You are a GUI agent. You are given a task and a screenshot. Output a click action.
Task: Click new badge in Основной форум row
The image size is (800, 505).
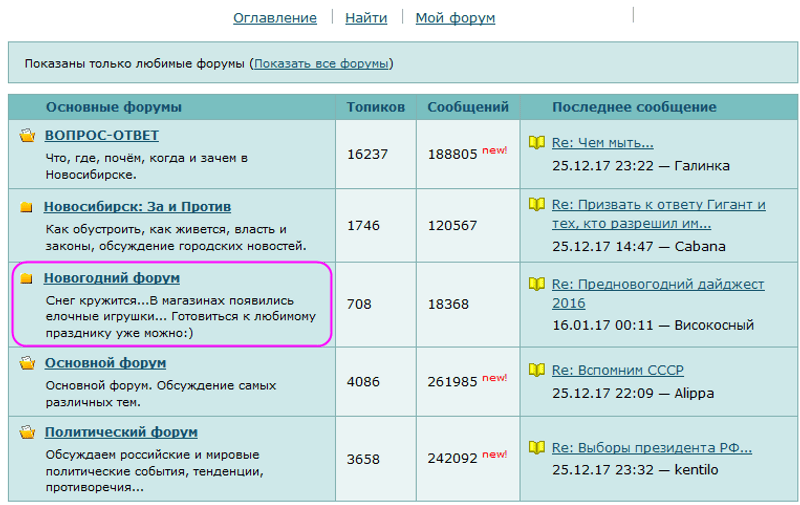(495, 377)
